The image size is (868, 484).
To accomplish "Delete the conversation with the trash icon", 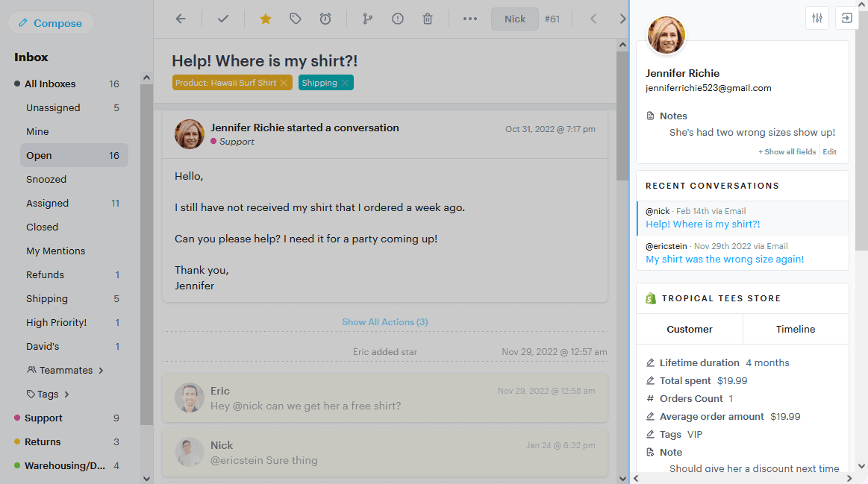I will pyautogui.click(x=428, y=19).
